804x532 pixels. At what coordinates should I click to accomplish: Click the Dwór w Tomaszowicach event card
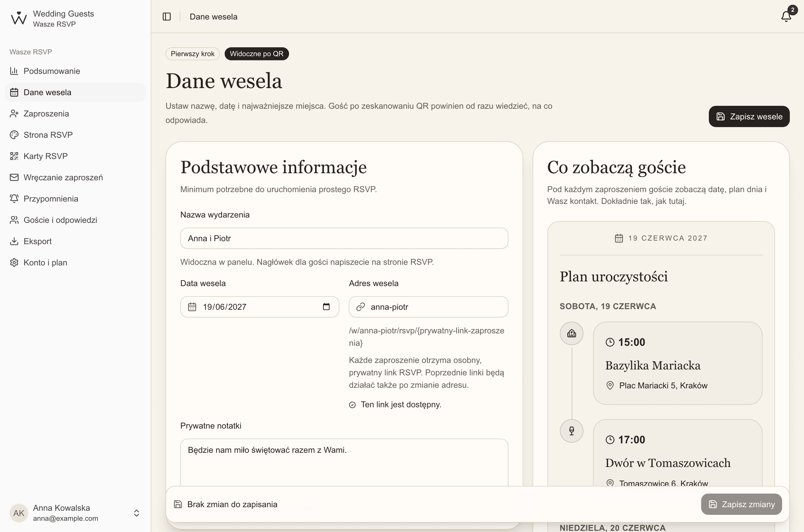(x=677, y=453)
